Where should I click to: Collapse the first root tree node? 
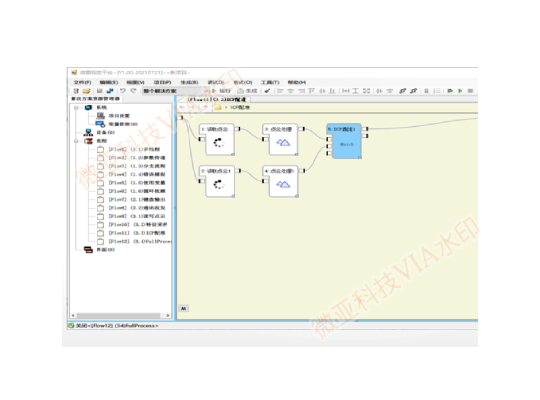[x=76, y=108]
